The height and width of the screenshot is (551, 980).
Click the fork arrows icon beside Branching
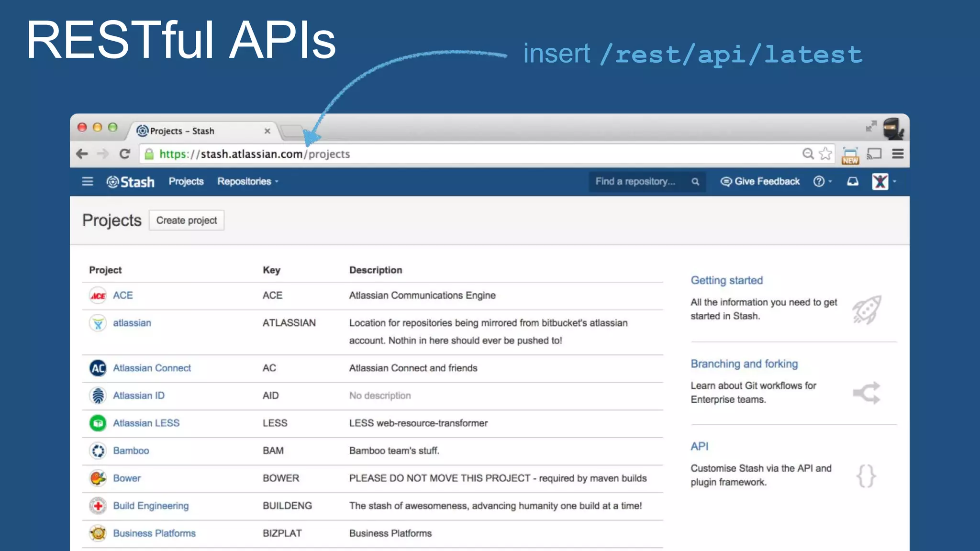867,393
